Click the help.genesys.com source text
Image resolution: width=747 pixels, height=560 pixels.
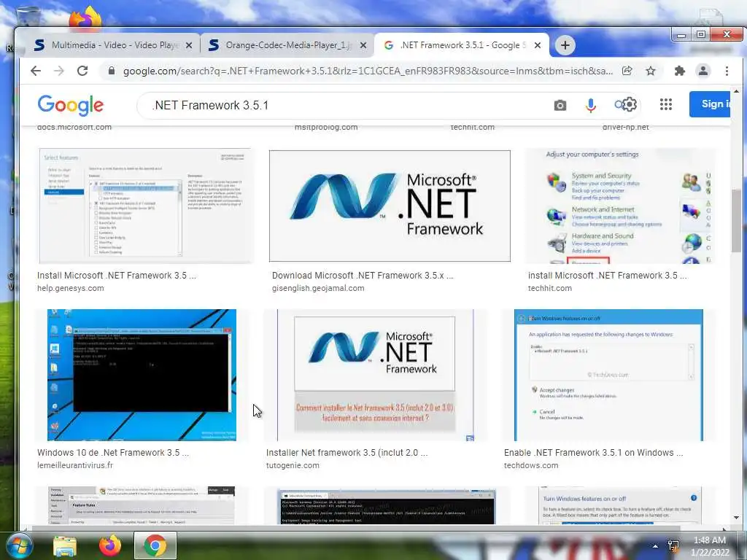(x=71, y=288)
